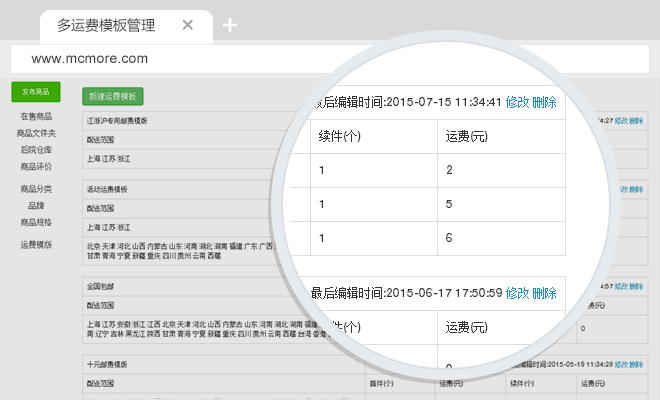This screenshot has width=660, height=400.
Task: Open the 后院仓库 sidebar item
Action: 36,149
